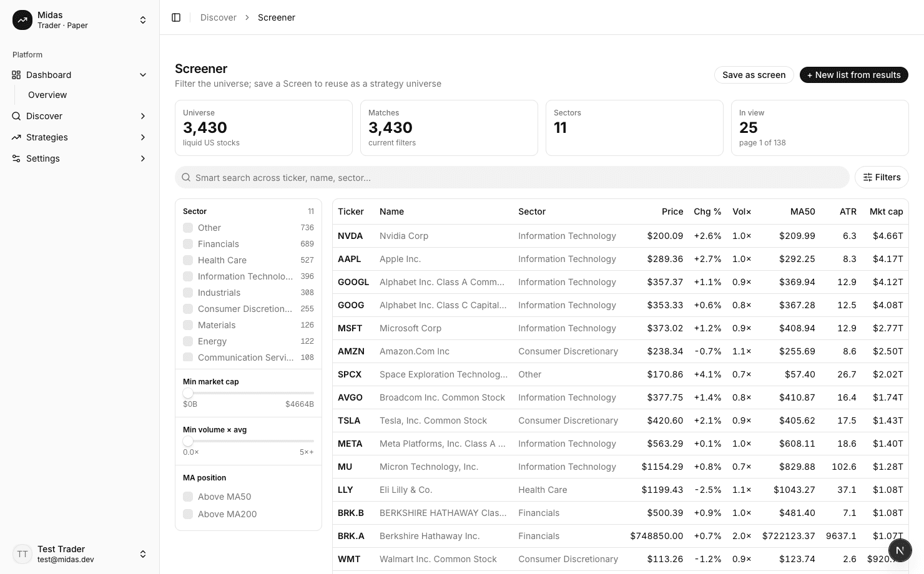Expand the Settings section chevron
Image resolution: width=924 pixels, height=574 pixels.
click(143, 158)
